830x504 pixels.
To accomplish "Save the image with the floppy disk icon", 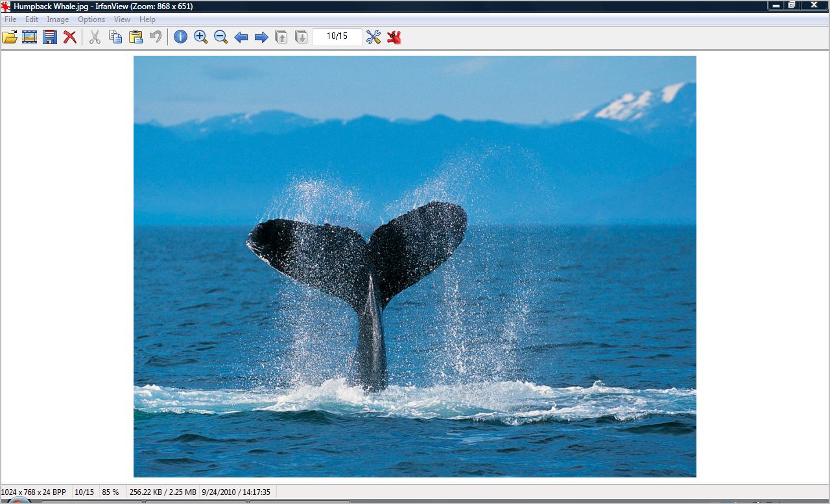I will [x=50, y=37].
